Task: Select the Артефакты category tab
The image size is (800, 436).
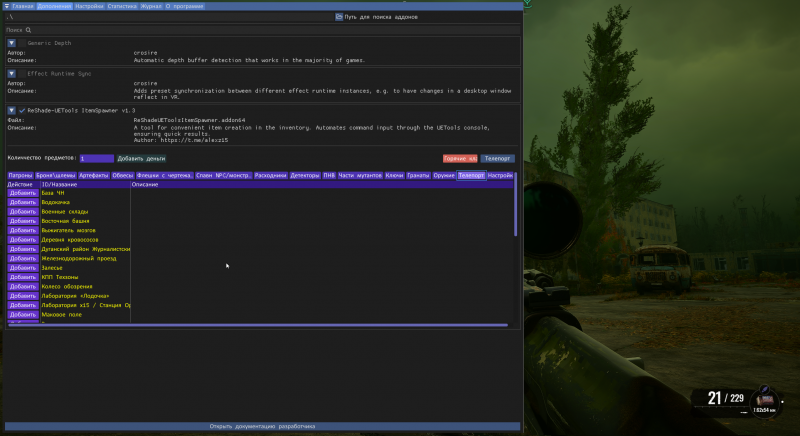Action: [x=94, y=175]
